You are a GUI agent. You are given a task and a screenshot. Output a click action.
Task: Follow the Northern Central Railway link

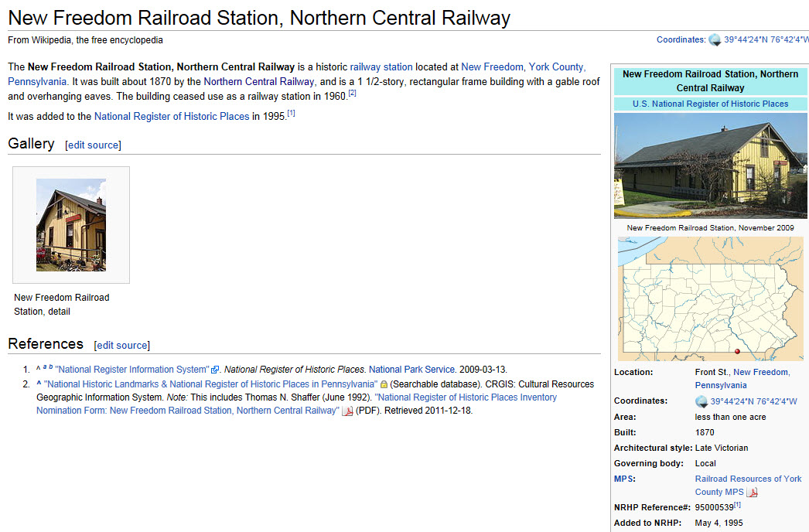[x=259, y=81]
